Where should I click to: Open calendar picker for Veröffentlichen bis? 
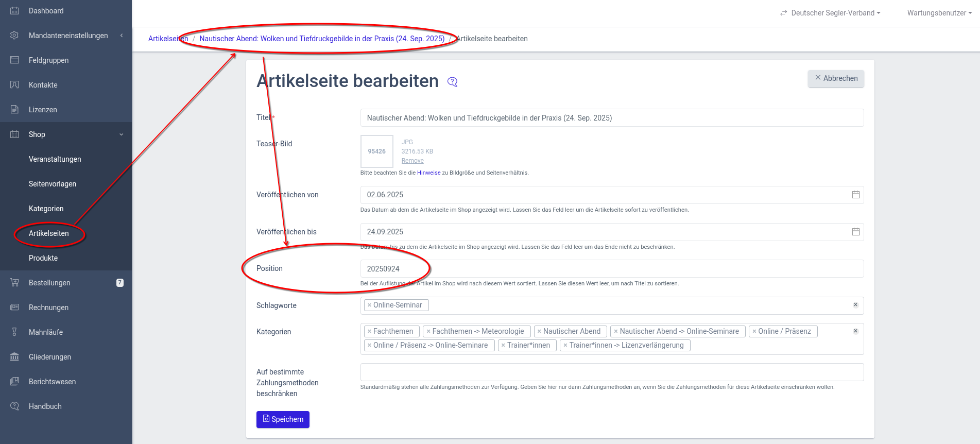click(855, 232)
